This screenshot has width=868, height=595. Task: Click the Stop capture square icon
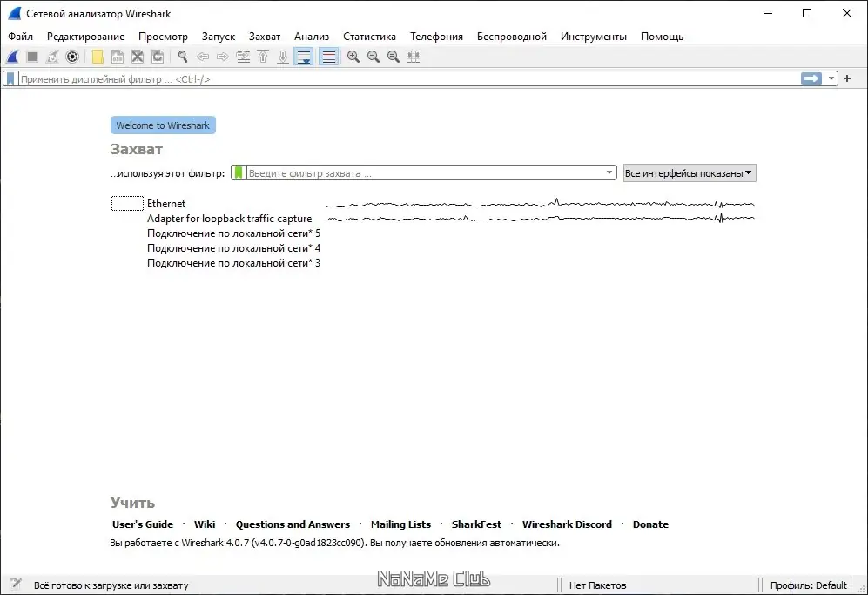[x=32, y=57]
